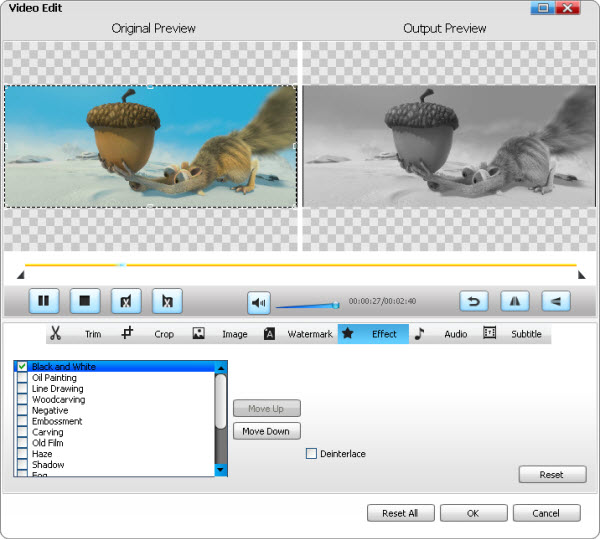
Task: Click the effects list scroll up arrow
Action: tap(221, 368)
